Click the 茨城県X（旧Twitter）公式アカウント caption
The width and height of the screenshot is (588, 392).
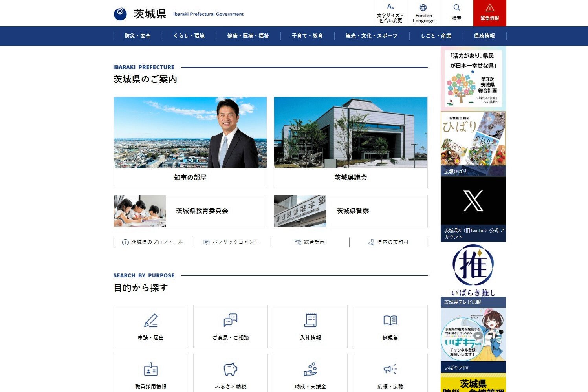click(474, 233)
